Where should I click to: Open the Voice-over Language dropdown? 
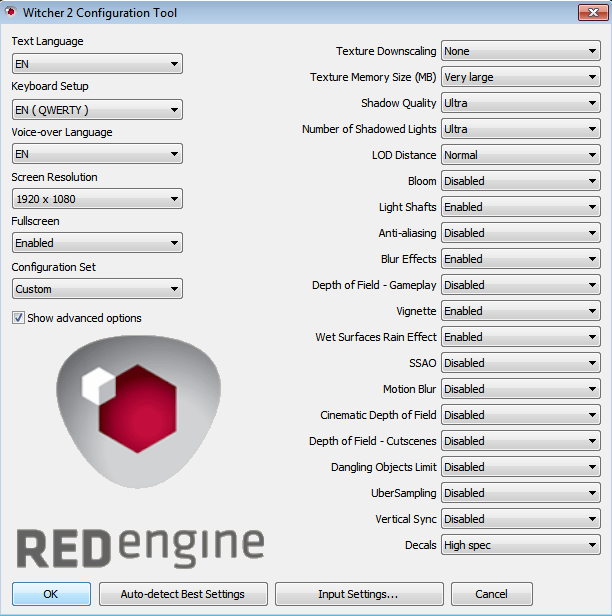pos(97,154)
